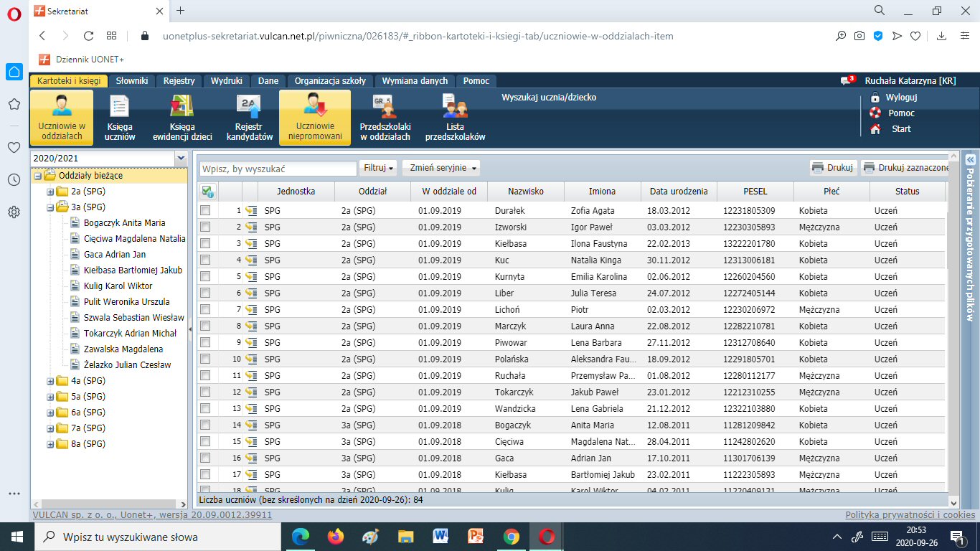Expand the 4a (SPG) tree folder
Screen dimensions: 980x551
[50, 381]
